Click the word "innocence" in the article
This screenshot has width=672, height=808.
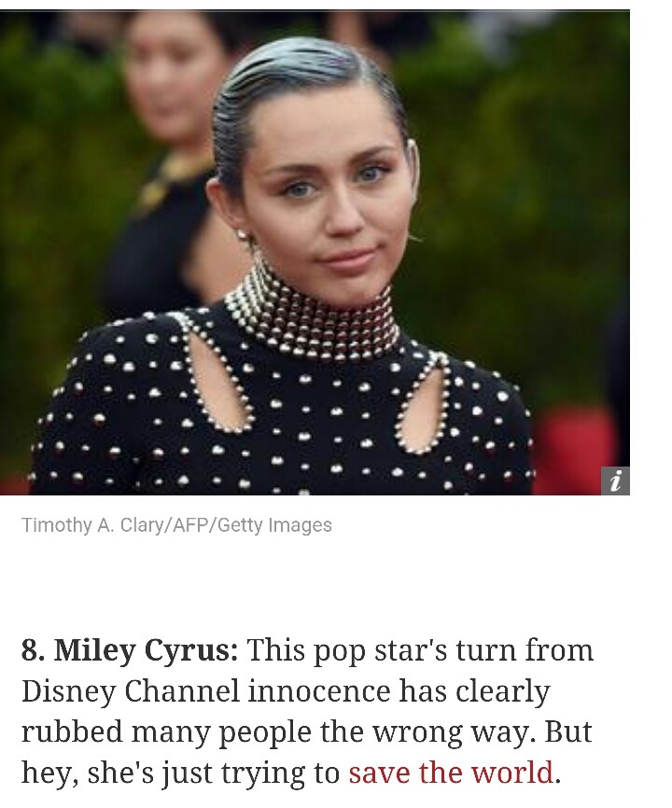[319, 691]
